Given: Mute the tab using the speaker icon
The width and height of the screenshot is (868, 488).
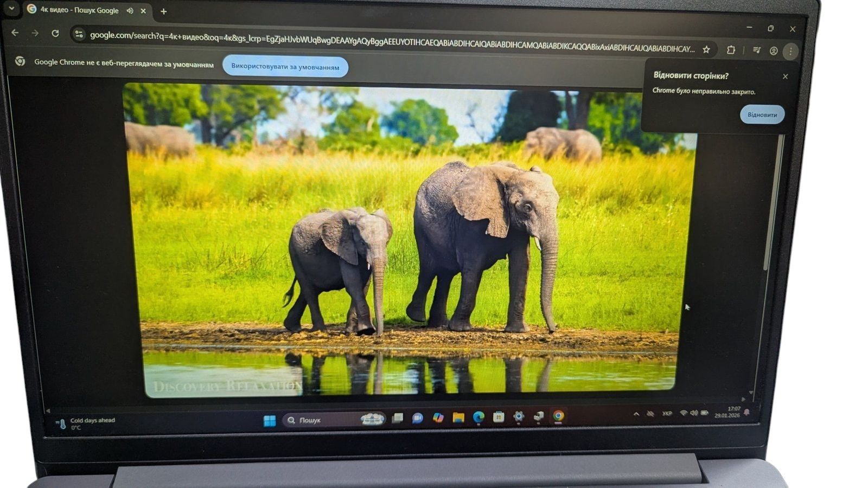Looking at the screenshot, I should (x=130, y=10).
